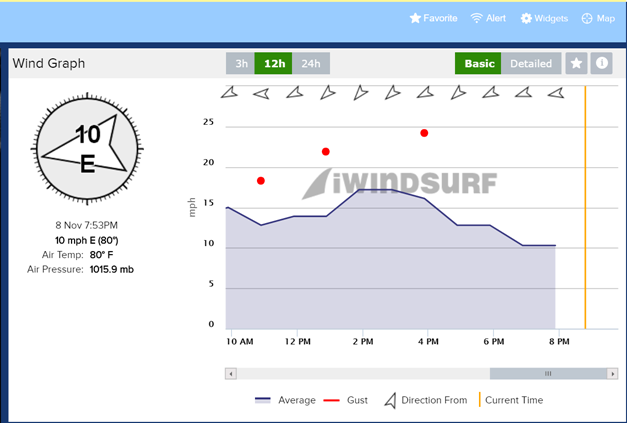The width and height of the screenshot is (627, 423).
Task: Click the Current Time legend entry
Action: 511,400
